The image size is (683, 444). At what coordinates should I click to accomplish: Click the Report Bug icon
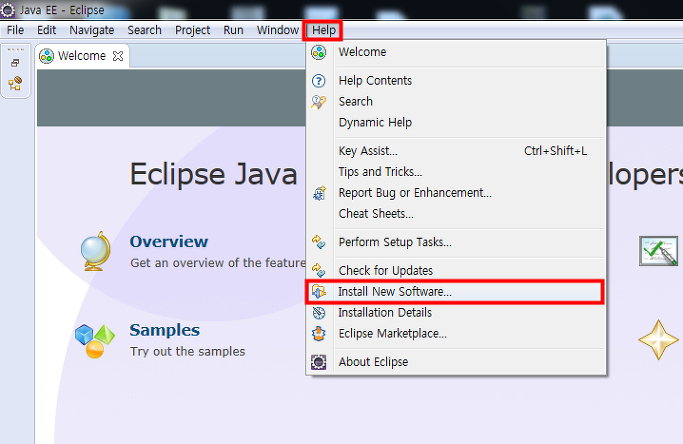(319, 193)
